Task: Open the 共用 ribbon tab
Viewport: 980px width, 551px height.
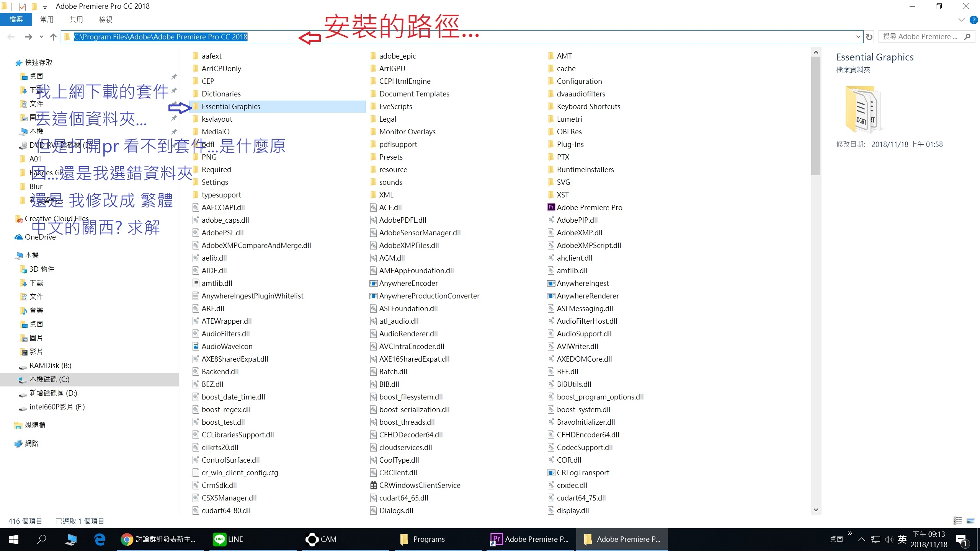Action: pyautogui.click(x=76, y=20)
